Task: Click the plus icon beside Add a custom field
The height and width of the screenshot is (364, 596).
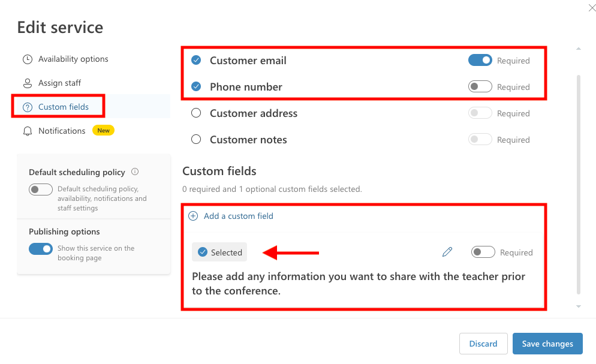Action: pyautogui.click(x=193, y=216)
